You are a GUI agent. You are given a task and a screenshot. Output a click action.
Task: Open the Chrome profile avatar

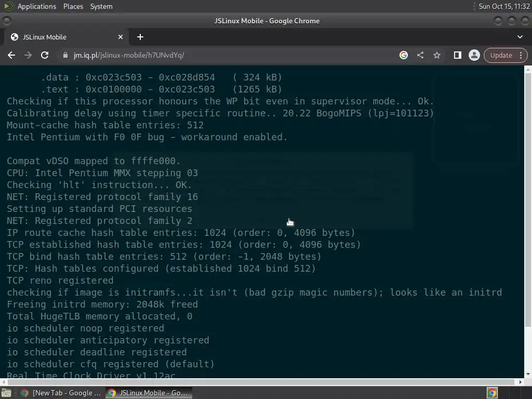[x=474, y=55]
